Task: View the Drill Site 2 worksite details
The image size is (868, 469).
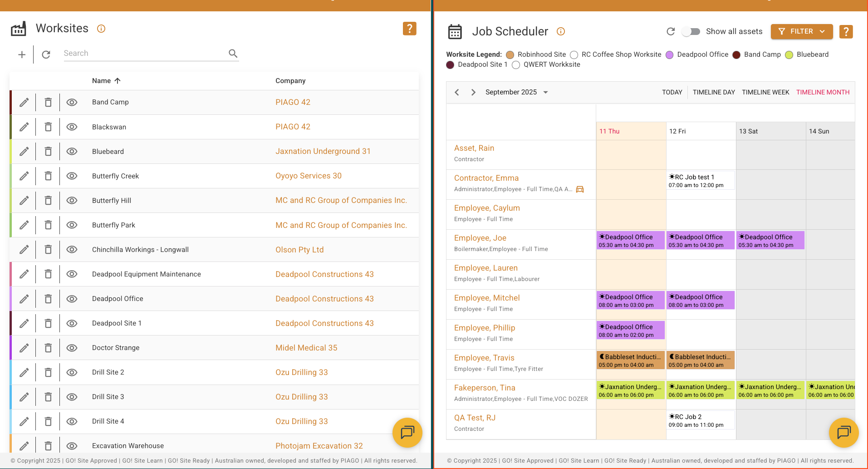Action: (x=72, y=372)
